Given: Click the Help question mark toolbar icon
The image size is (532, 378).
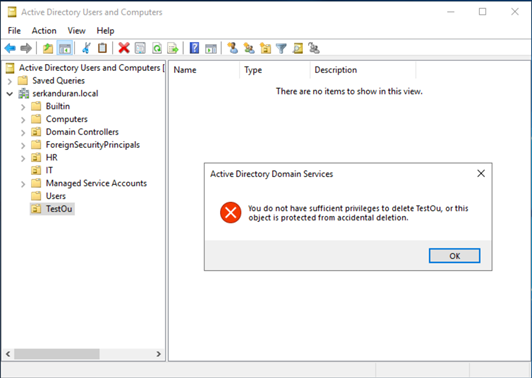Looking at the screenshot, I should (x=194, y=48).
